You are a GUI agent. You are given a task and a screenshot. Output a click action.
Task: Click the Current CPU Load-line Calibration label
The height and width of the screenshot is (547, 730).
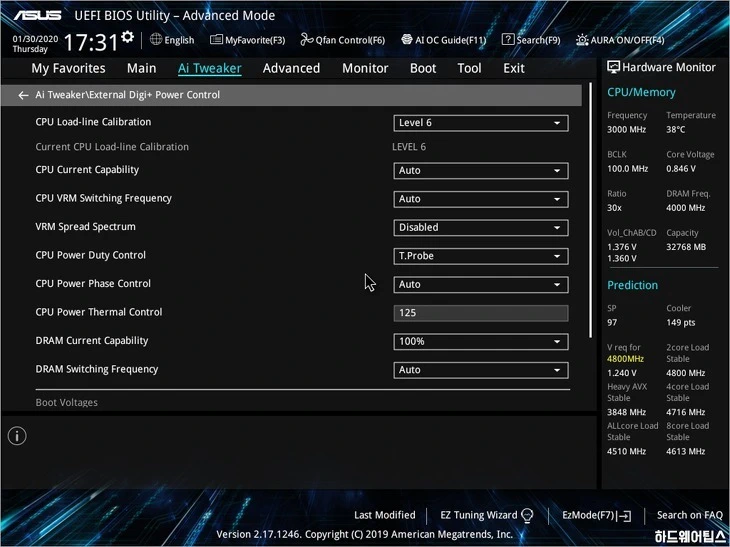(x=112, y=147)
